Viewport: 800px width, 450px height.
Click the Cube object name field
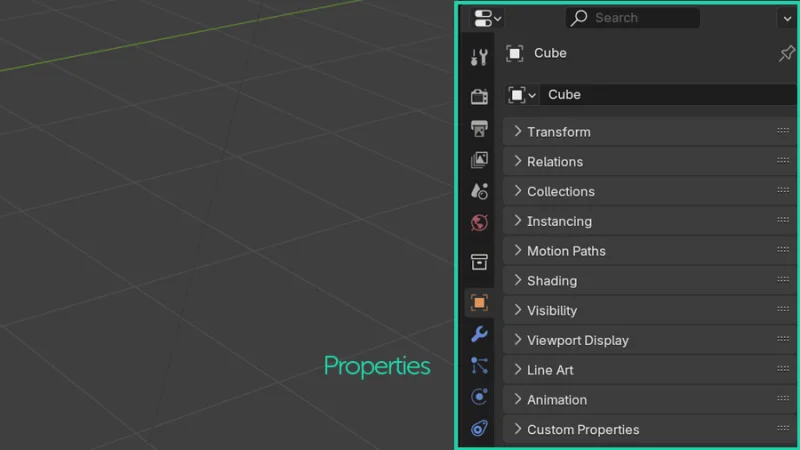(x=668, y=95)
